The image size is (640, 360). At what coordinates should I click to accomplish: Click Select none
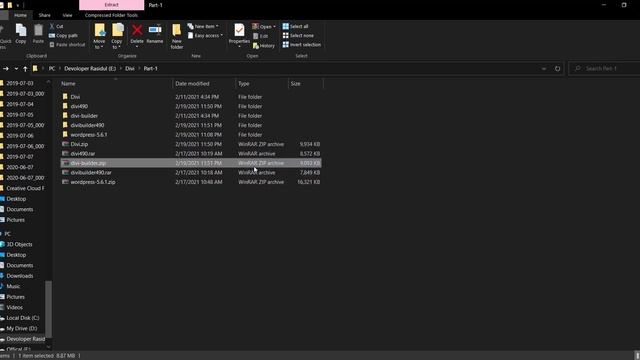pyautogui.click(x=298, y=36)
